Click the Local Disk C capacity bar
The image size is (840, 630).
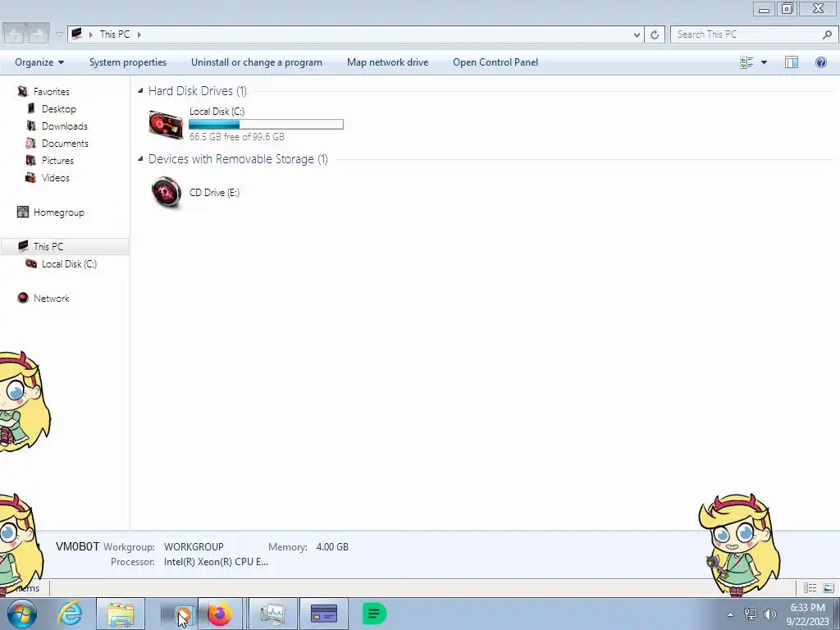tap(266, 125)
